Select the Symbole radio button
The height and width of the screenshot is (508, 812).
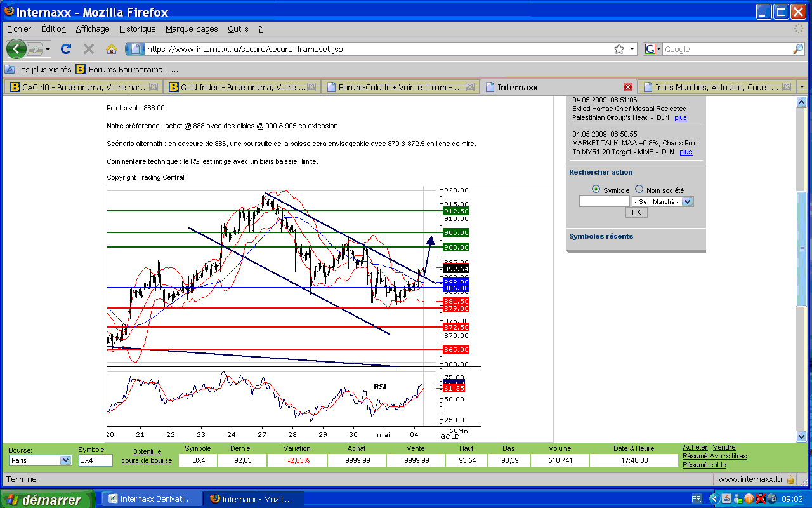click(x=596, y=189)
